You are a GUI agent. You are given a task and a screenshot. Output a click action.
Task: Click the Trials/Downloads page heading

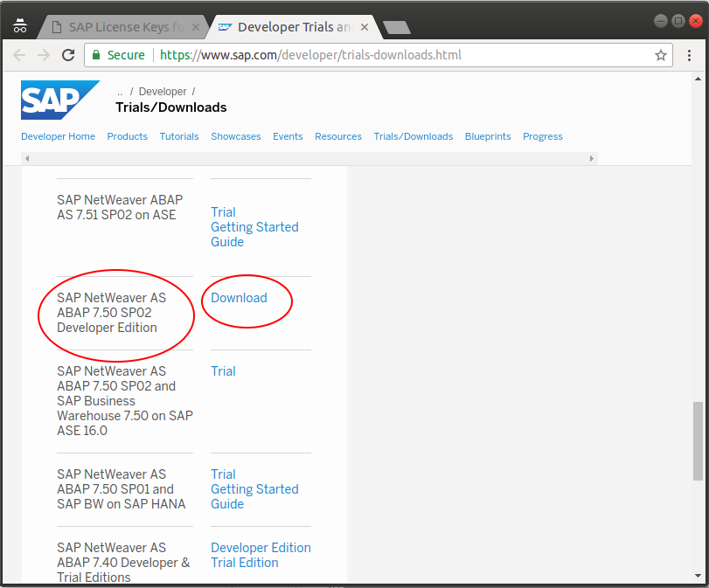(171, 107)
